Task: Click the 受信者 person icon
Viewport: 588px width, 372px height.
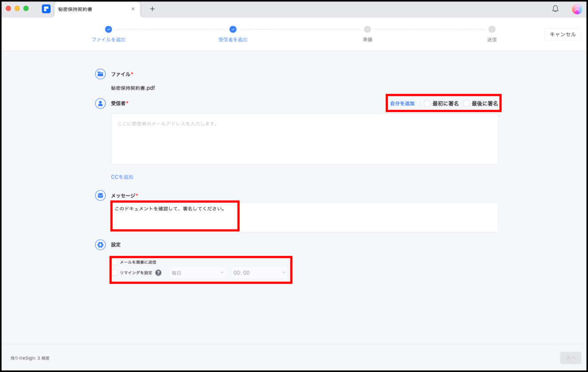Action: pyautogui.click(x=100, y=103)
